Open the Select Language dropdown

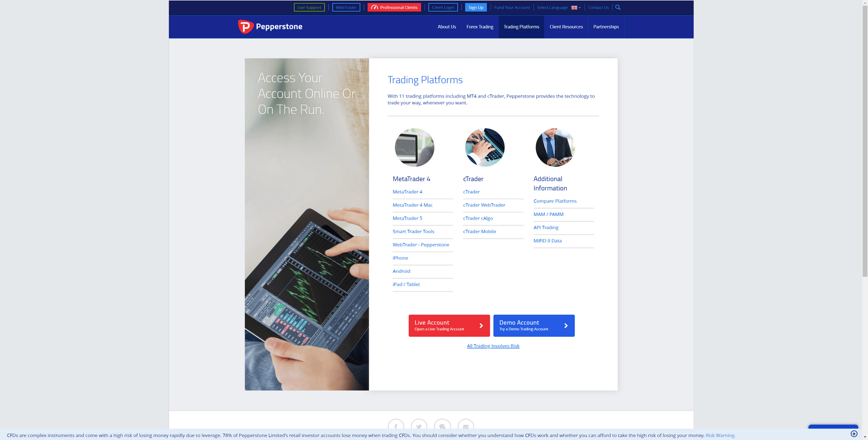tap(559, 7)
